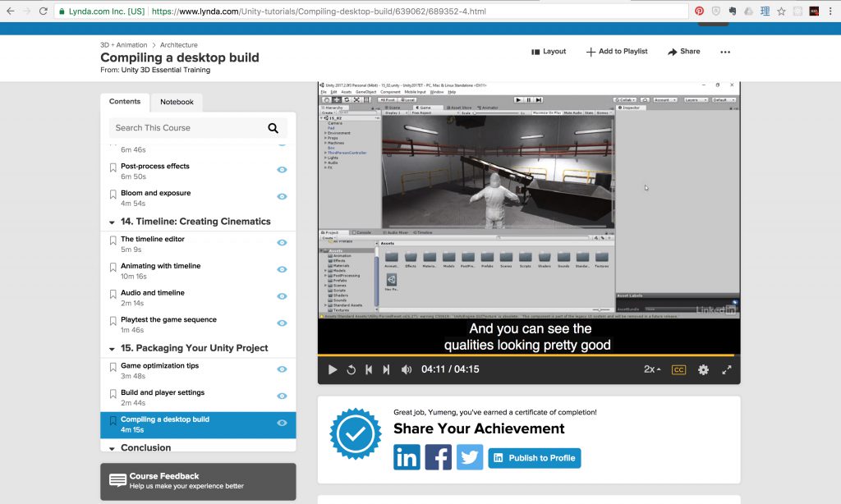
Task: Skip to the previous video
Action: (x=369, y=369)
